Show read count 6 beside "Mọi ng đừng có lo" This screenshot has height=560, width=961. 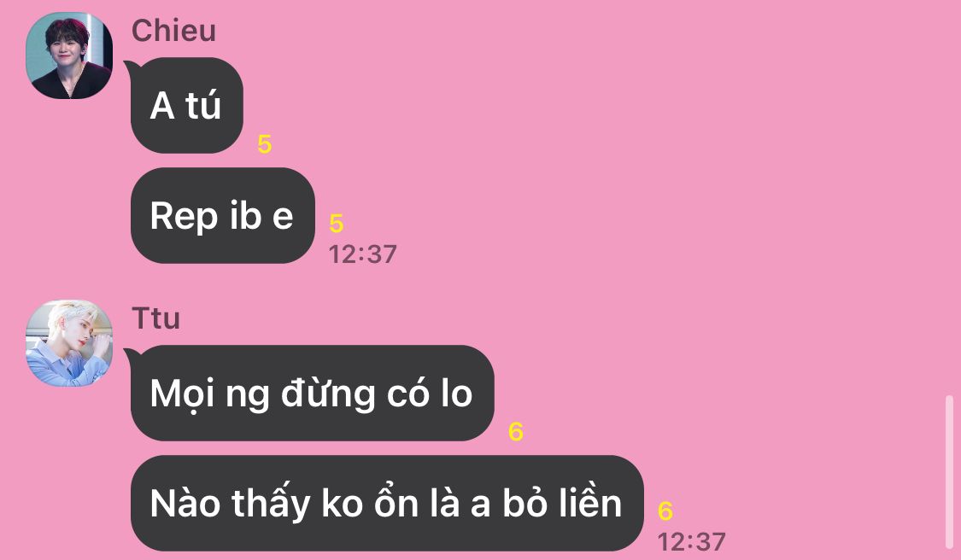[515, 432]
